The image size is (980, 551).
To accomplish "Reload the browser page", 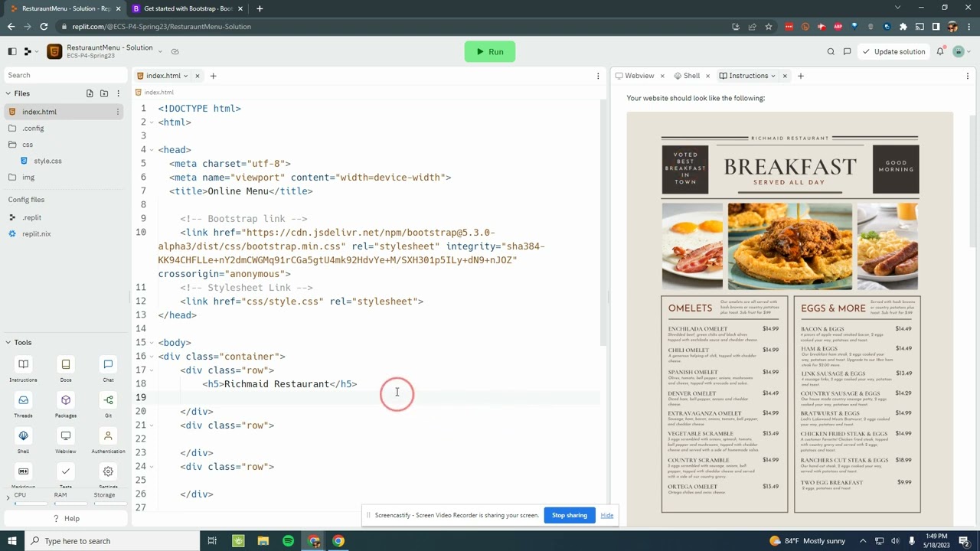I will tap(44, 27).
